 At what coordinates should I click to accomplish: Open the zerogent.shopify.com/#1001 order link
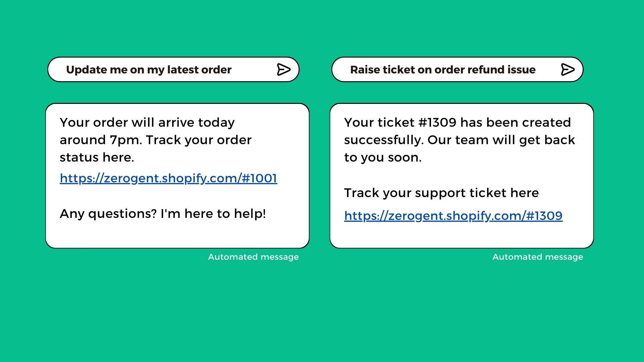168,178
